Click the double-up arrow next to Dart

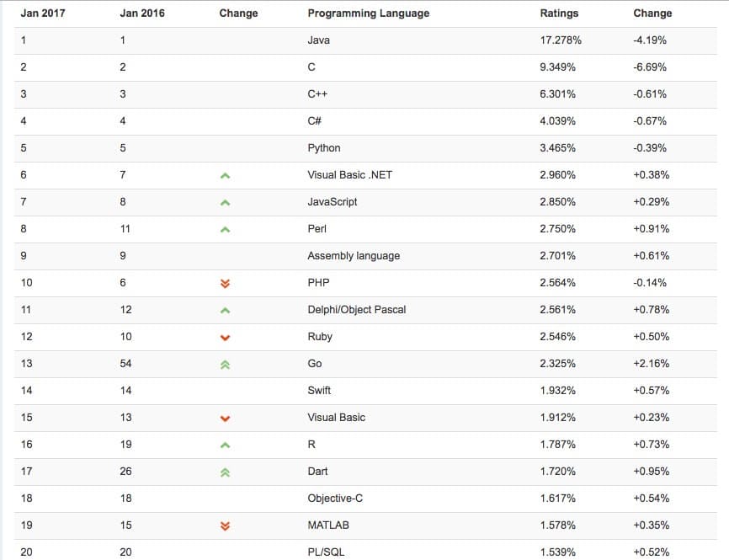pyautogui.click(x=225, y=472)
